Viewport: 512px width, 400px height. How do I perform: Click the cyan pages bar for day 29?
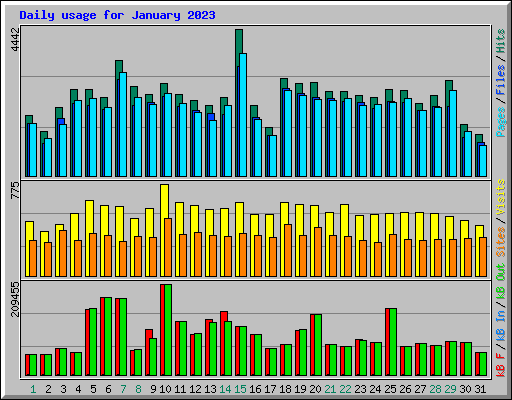(x=453, y=133)
